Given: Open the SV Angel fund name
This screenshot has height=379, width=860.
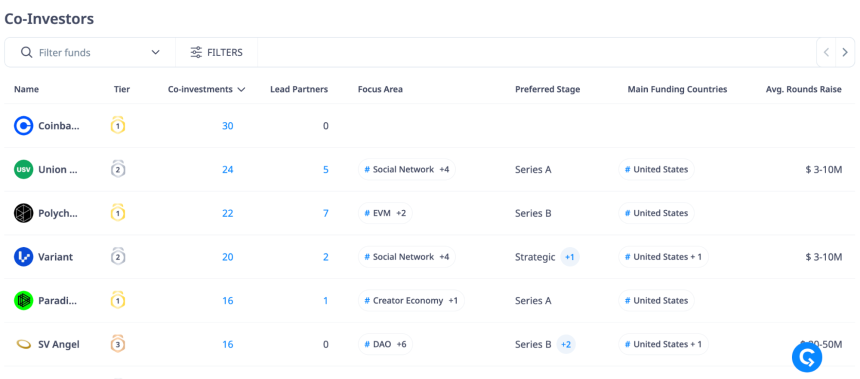Looking at the screenshot, I should 59,344.
